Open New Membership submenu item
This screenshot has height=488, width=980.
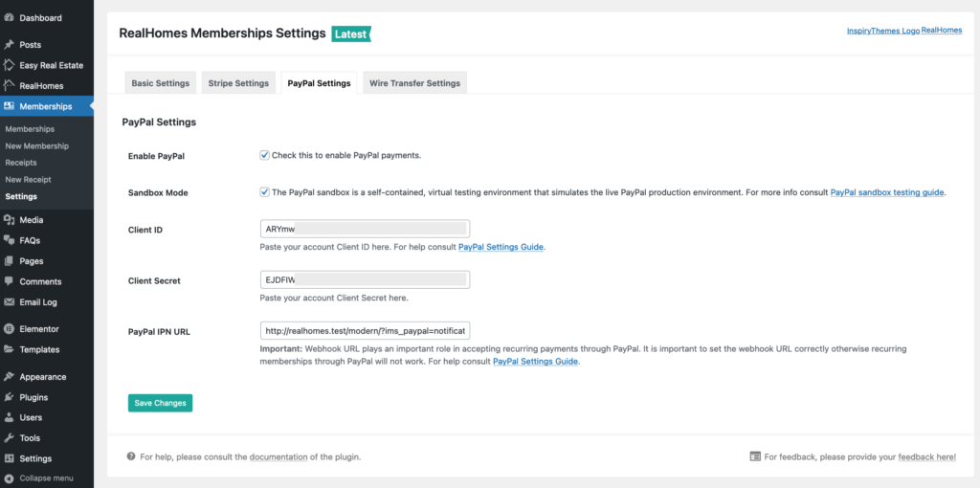37,146
